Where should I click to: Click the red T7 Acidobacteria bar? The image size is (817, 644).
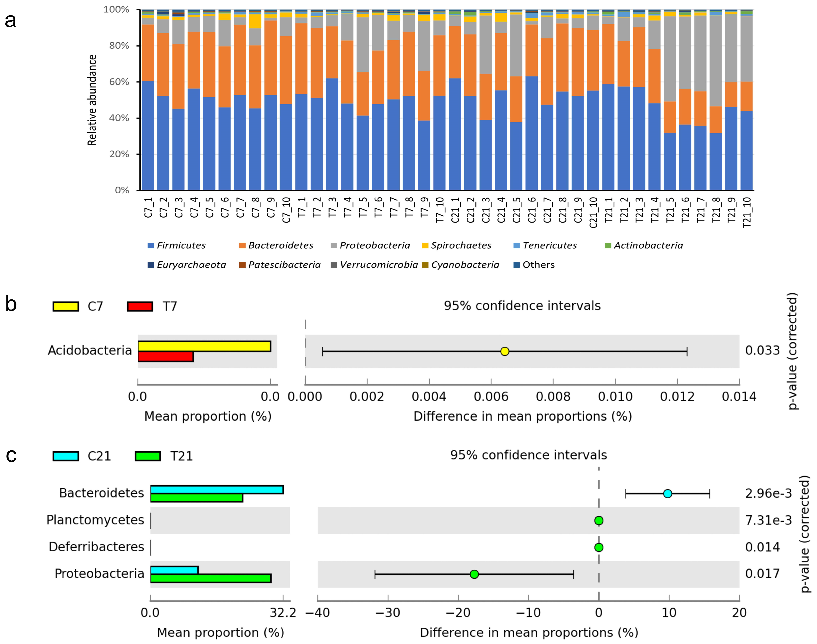point(166,357)
